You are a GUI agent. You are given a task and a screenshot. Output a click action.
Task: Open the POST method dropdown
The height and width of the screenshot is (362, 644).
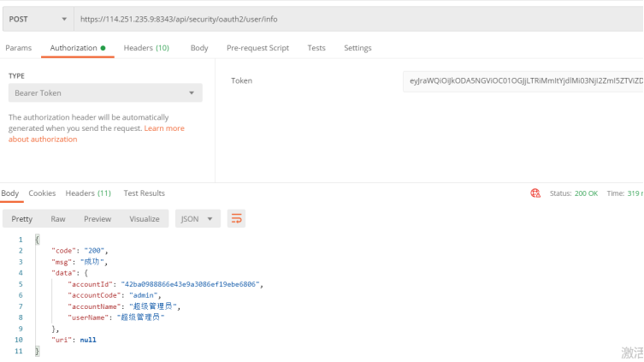point(38,19)
